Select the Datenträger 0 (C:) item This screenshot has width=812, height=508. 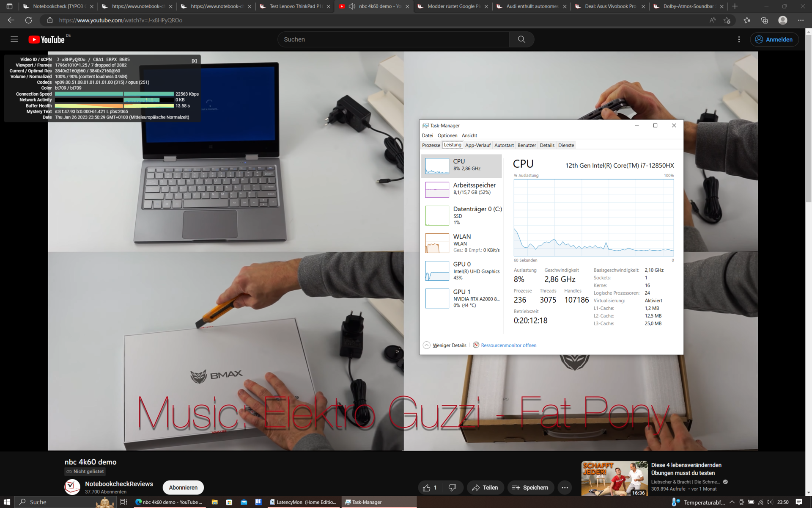click(x=461, y=215)
